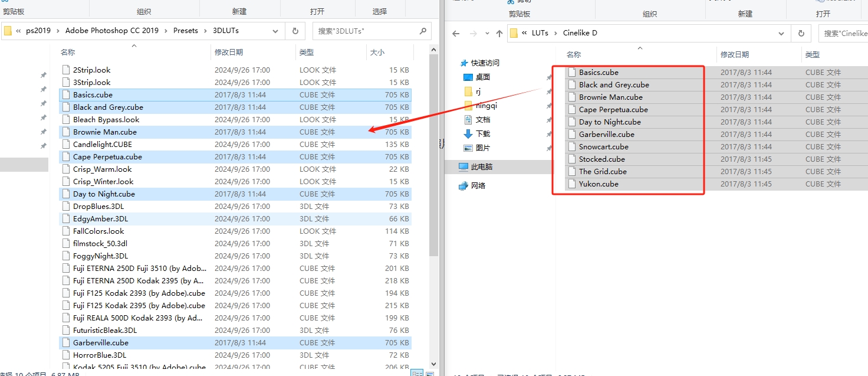868x376 pixels.
Task: Select FuturisticBleak.3DL file
Action: 235,330
